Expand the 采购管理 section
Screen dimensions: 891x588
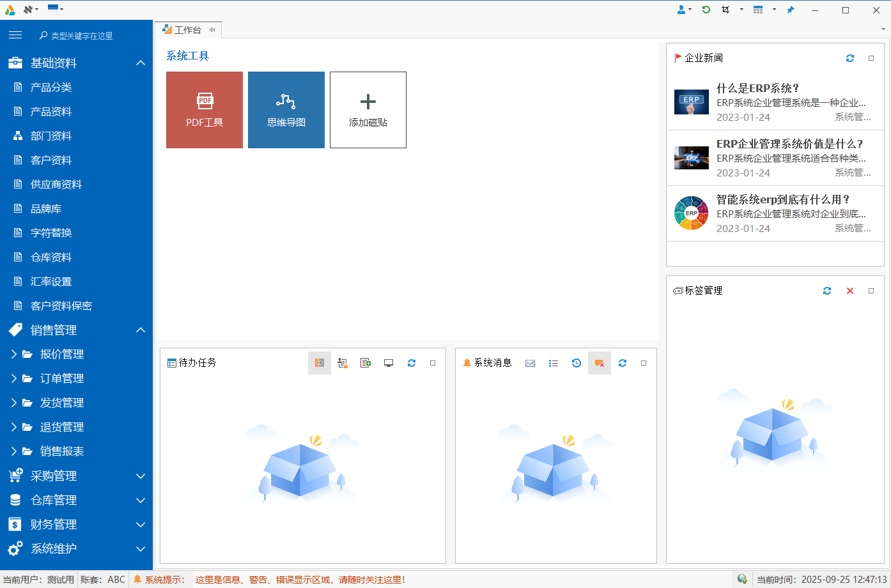click(140, 476)
